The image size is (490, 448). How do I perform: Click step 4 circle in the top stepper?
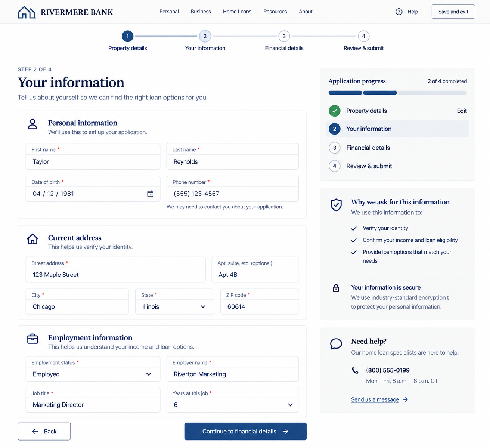click(363, 36)
